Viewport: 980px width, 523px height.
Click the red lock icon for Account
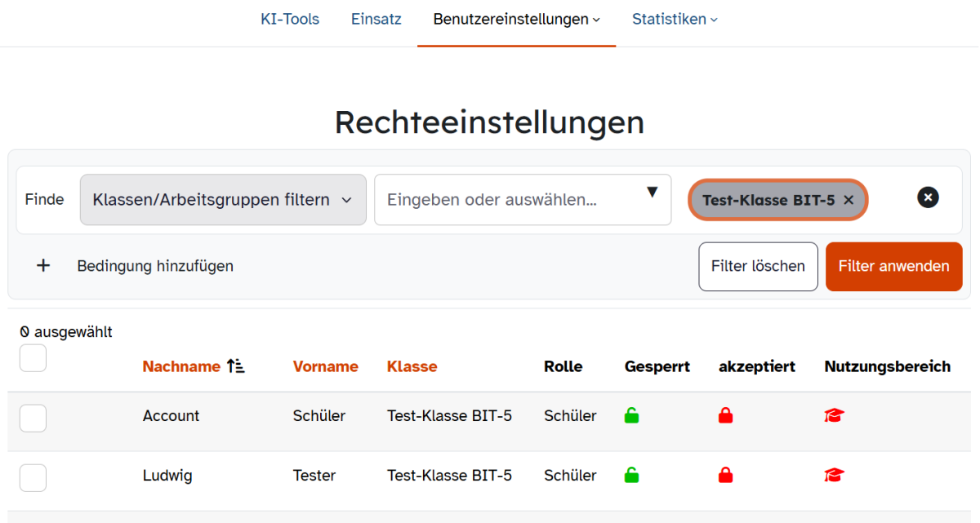[725, 416]
